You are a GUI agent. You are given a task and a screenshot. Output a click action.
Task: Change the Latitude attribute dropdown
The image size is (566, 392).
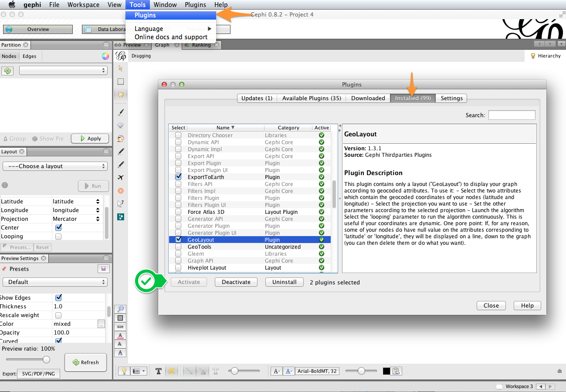pyautogui.click(x=77, y=201)
